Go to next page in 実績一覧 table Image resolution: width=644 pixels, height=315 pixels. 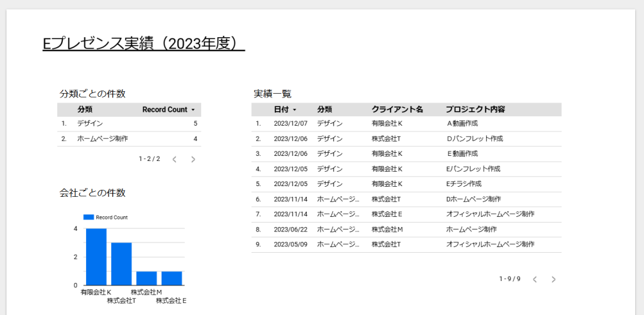(553, 279)
